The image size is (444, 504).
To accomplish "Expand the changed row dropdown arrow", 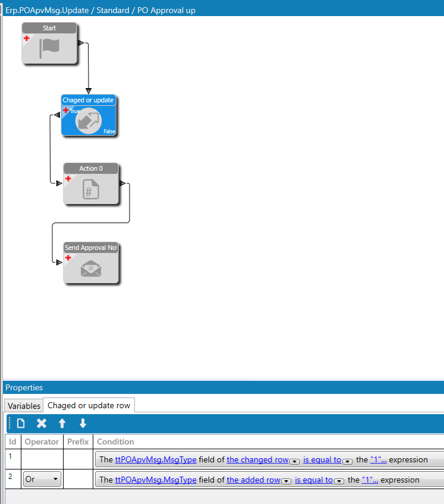I will (x=294, y=461).
